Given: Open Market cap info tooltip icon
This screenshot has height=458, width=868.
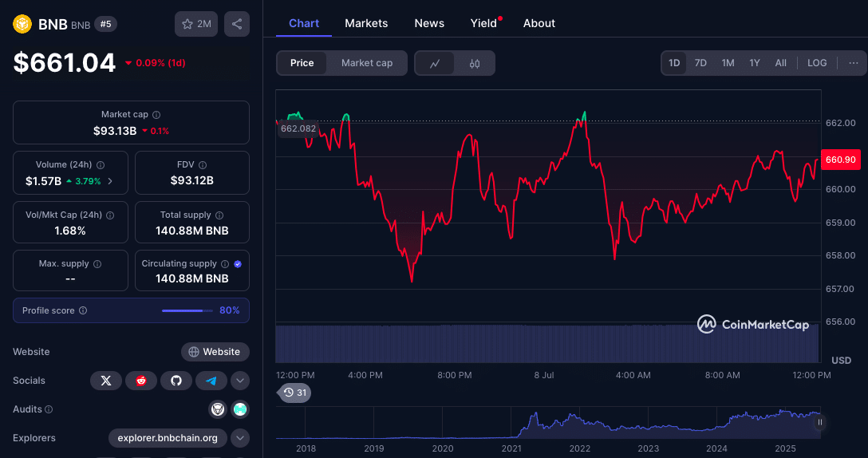Looking at the screenshot, I should [156, 115].
